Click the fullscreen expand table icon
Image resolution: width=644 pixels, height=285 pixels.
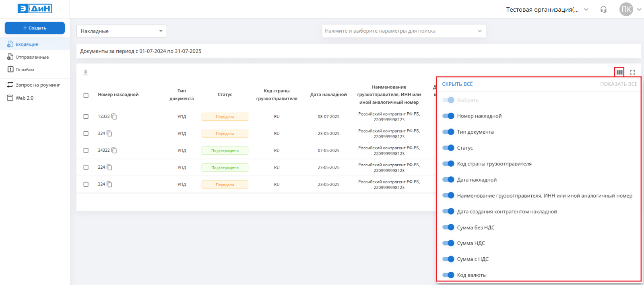click(x=632, y=72)
